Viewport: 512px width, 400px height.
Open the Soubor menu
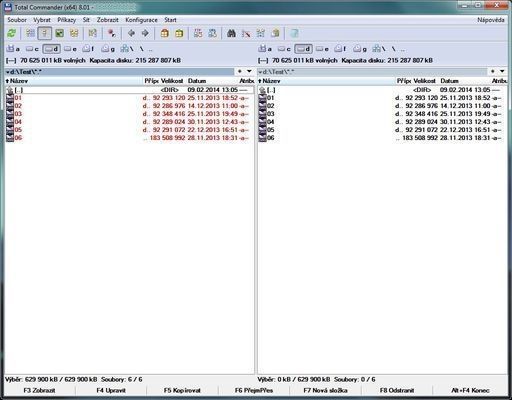click(x=17, y=20)
